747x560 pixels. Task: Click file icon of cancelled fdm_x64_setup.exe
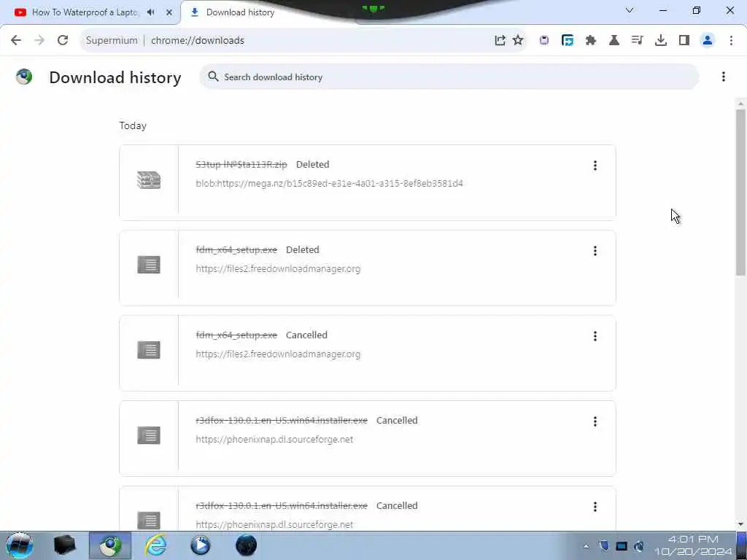tap(149, 350)
